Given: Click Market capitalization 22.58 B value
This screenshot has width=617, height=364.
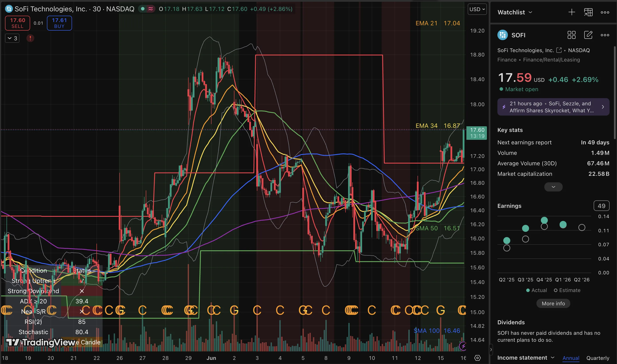Looking at the screenshot, I should (599, 174).
